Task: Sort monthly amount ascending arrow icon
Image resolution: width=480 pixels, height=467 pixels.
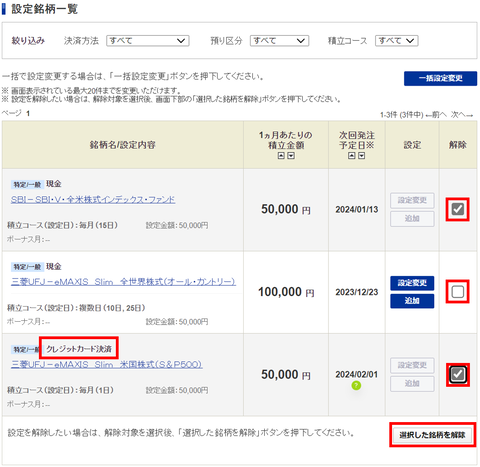Action: click(x=281, y=156)
